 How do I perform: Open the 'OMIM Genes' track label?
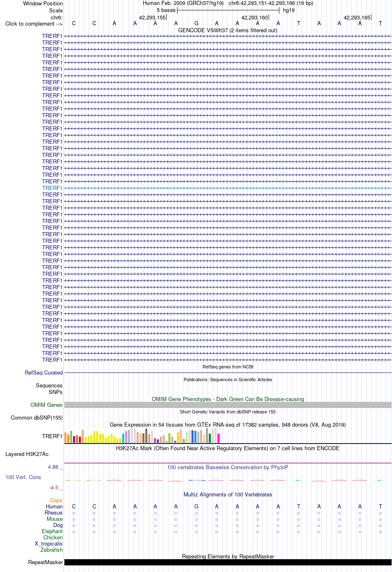(47, 405)
